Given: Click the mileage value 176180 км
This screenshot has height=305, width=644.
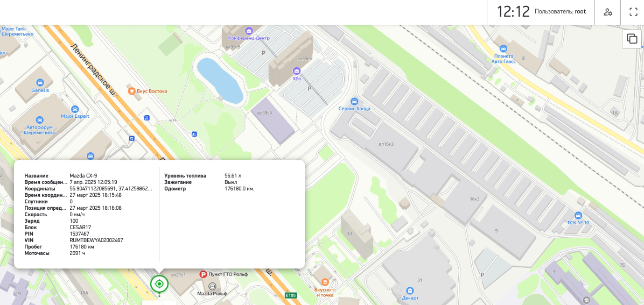Looking at the screenshot, I should coord(82,247).
